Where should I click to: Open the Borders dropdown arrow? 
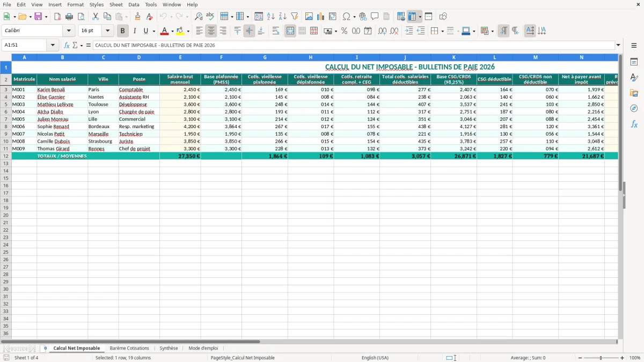[x=442, y=31]
